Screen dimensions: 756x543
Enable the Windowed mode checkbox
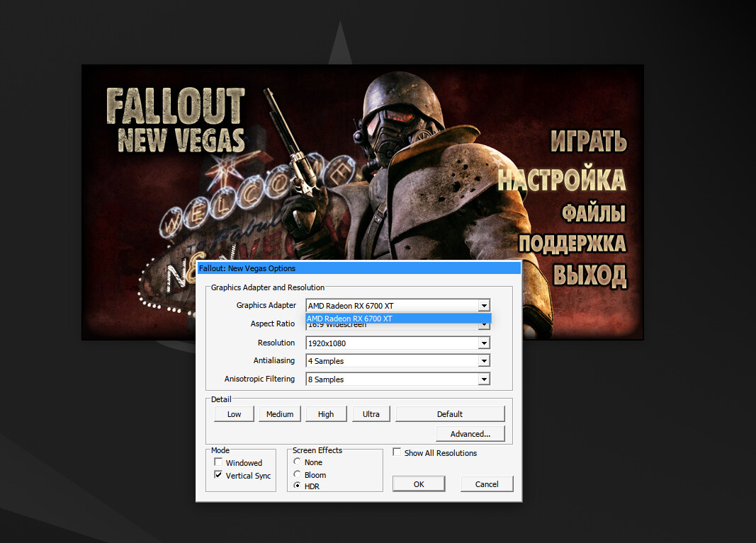pos(219,462)
